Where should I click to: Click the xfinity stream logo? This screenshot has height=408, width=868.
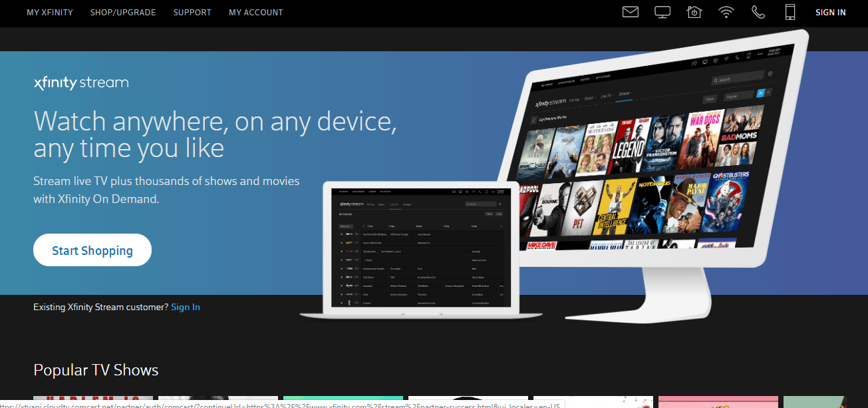(x=81, y=83)
